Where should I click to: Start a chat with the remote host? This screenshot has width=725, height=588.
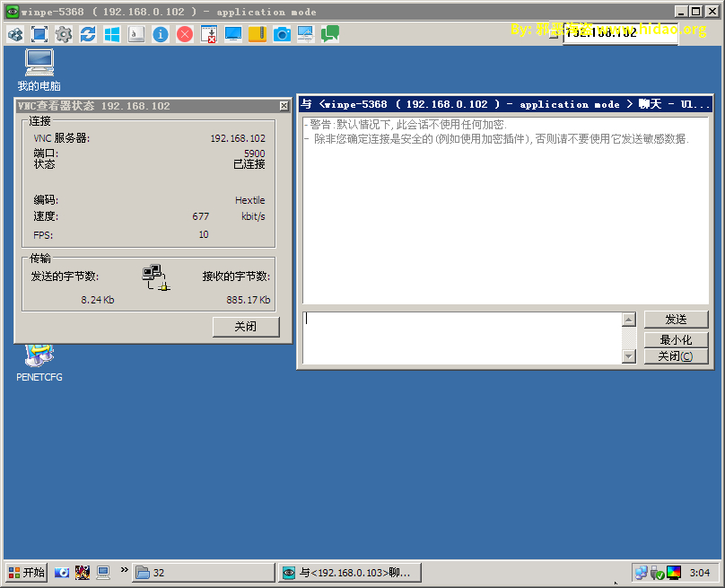(330, 33)
